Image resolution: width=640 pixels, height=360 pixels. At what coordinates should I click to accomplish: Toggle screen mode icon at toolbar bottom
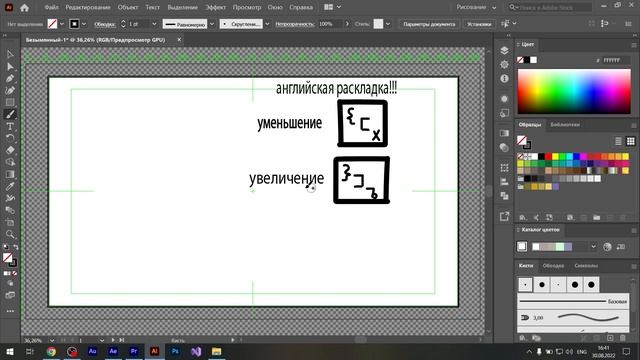point(10,295)
